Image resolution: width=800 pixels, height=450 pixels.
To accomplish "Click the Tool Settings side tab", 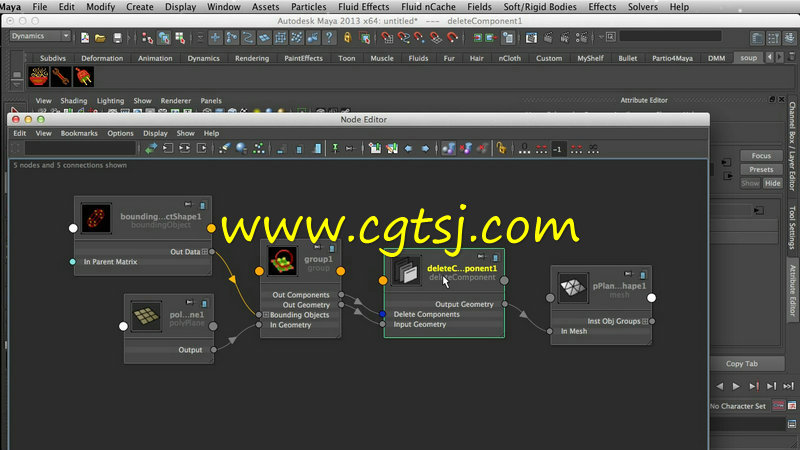I will pyautogui.click(x=792, y=228).
